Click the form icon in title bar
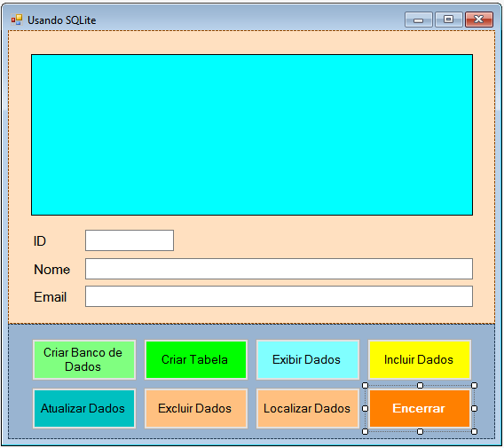This screenshot has height=448, width=504. 17,20
